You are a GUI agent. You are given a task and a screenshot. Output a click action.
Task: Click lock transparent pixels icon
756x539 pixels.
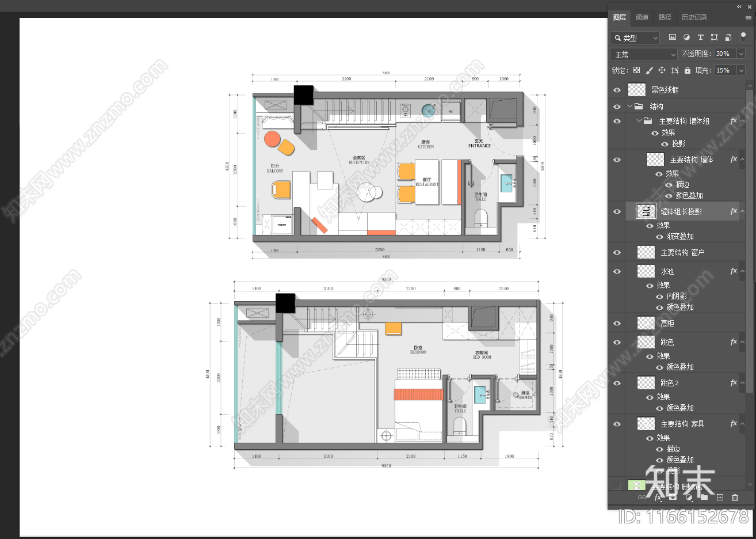click(636, 70)
